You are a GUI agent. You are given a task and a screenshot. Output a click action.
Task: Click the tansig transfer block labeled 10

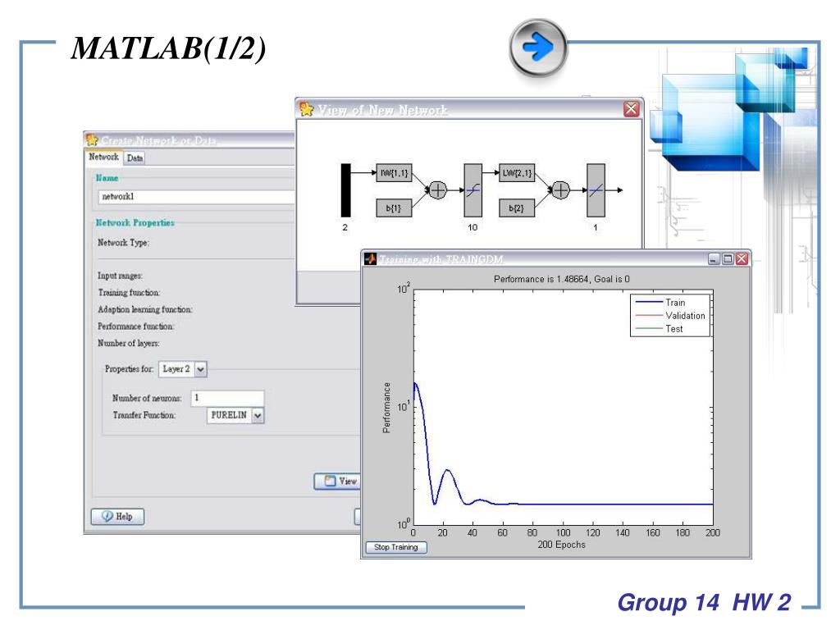472,190
